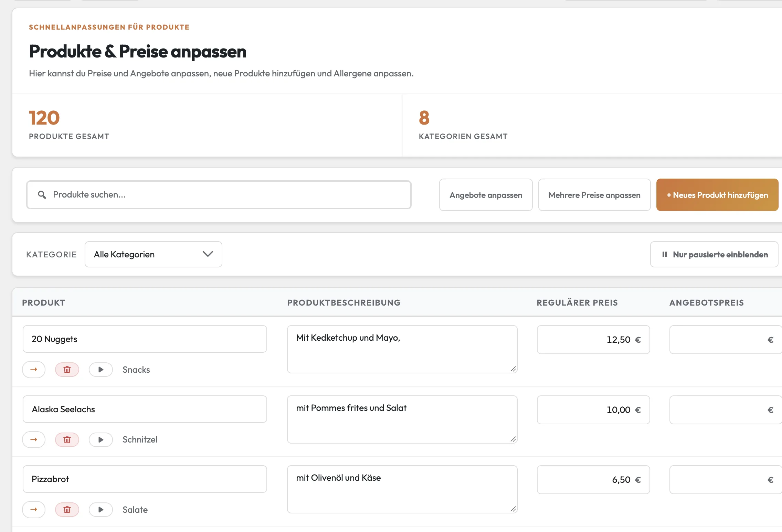782x532 pixels.
Task: Click Neues Produkt hinzufügen button
Action: point(717,195)
